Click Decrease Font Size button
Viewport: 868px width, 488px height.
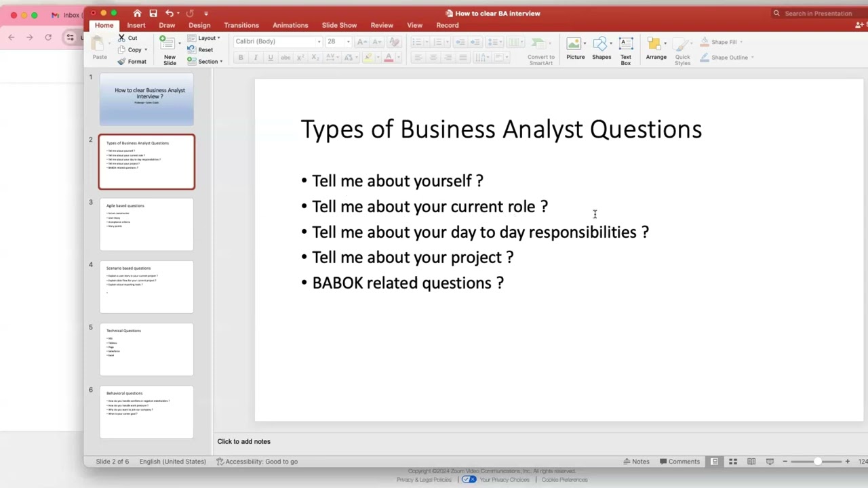point(377,42)
